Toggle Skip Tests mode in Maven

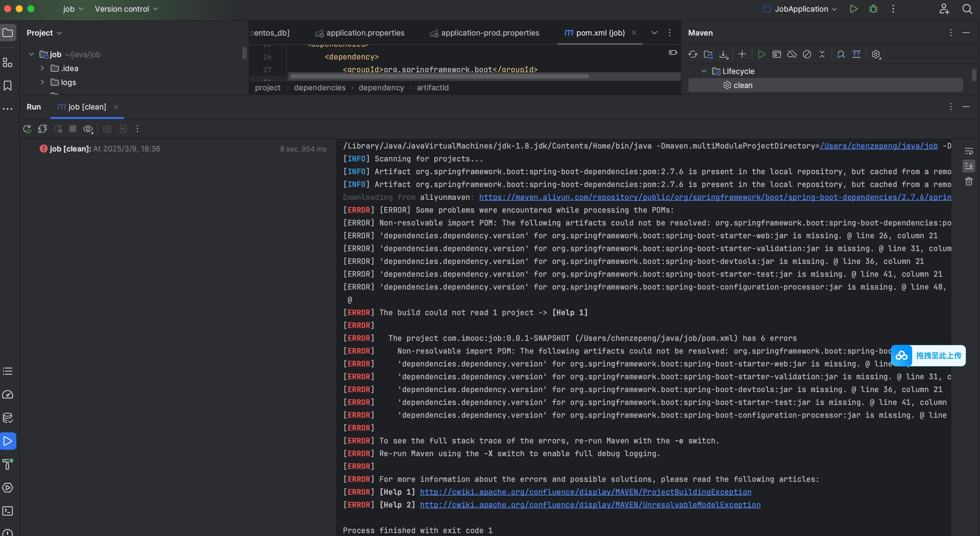807,54
